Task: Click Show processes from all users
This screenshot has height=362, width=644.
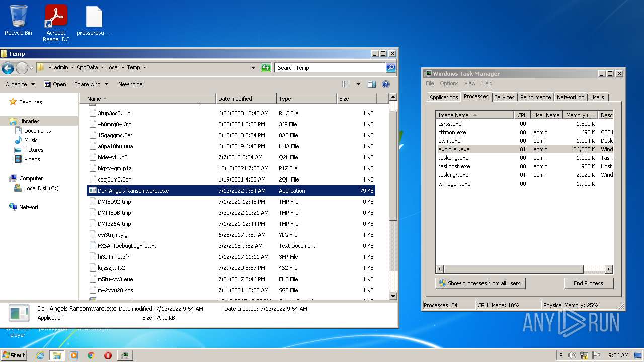Action: (x=480, y=283)
